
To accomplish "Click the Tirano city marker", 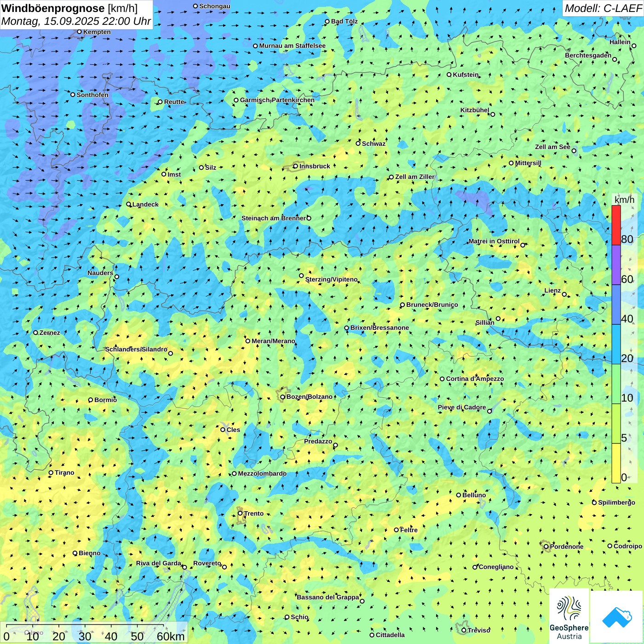I will 51,472.
